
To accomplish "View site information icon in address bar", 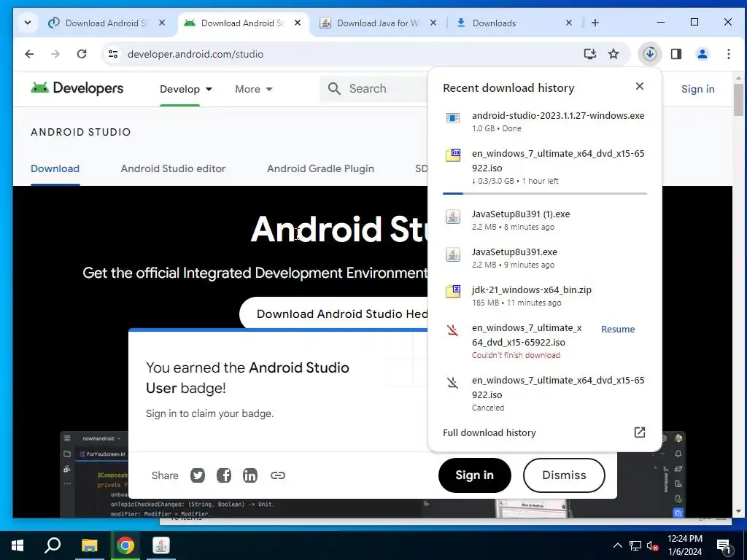I will (x=113, y=54).
